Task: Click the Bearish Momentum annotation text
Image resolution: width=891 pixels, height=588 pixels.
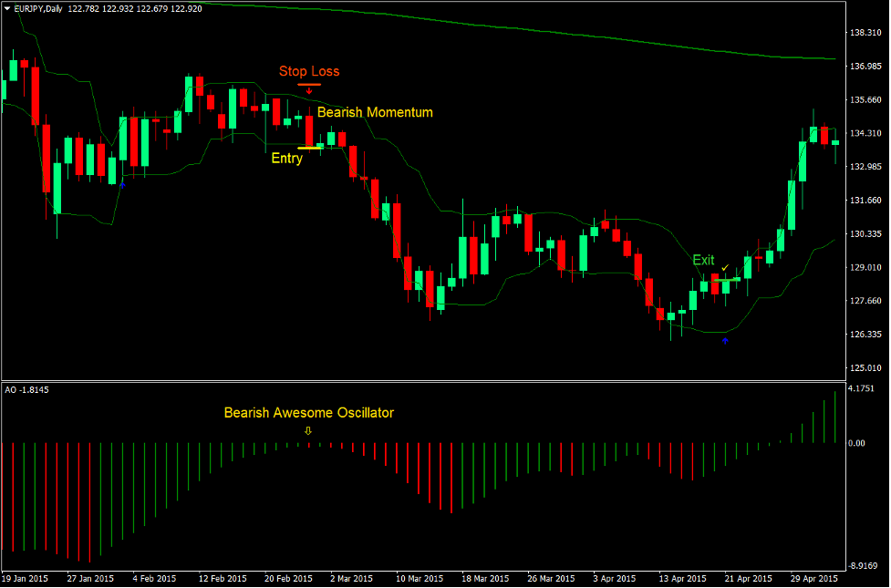Action: click(375, 112)
